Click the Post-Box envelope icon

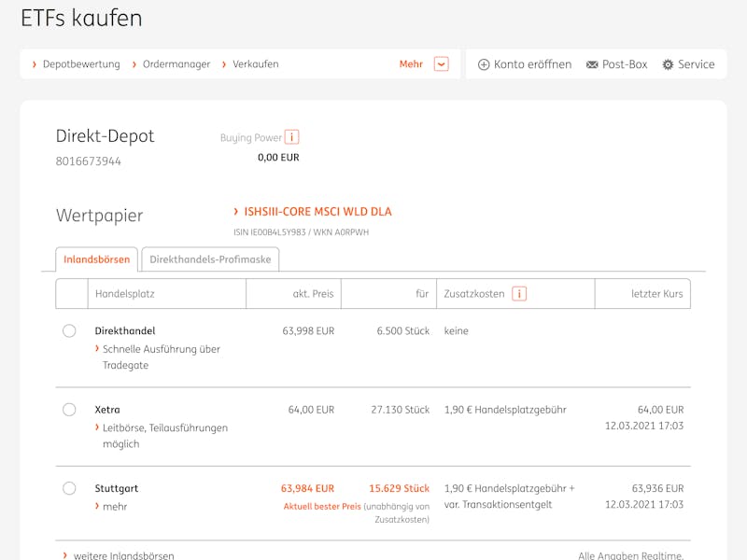tap(592, 64)
